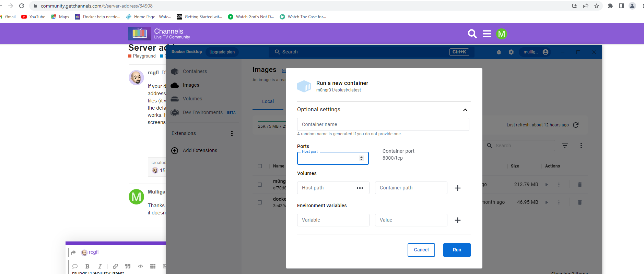Refresh the images list
This screenshot has width=644, height=274.
click(x=576, y=125)
